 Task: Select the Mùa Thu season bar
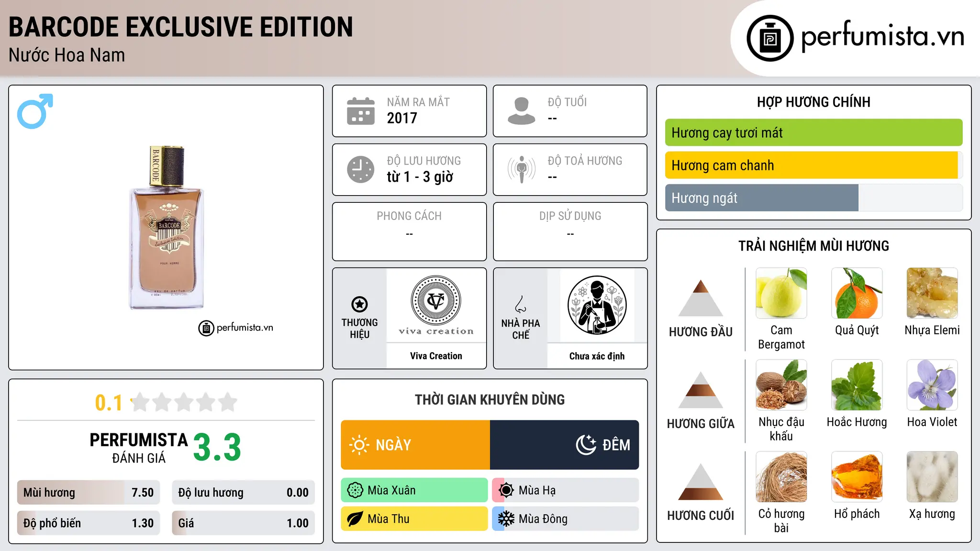(x=414, y=519)
